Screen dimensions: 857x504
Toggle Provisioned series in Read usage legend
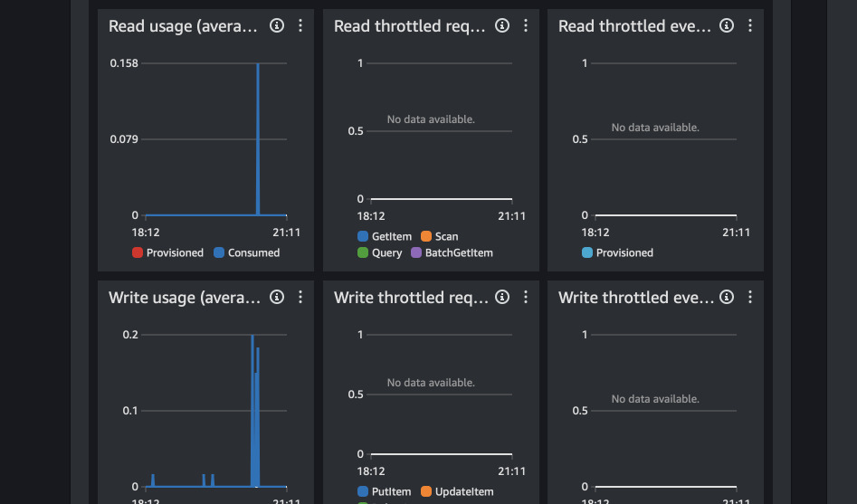168,253
